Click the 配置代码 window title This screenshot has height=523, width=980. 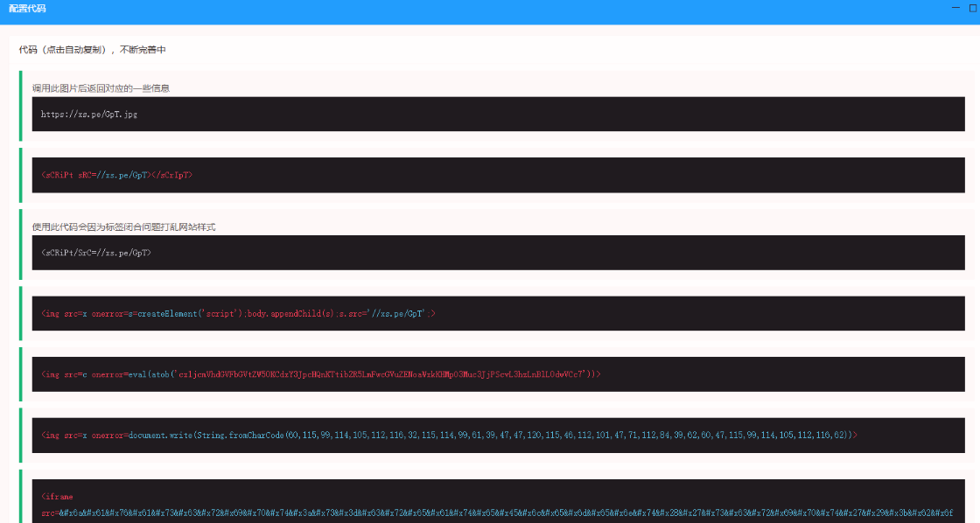point(27,9)
